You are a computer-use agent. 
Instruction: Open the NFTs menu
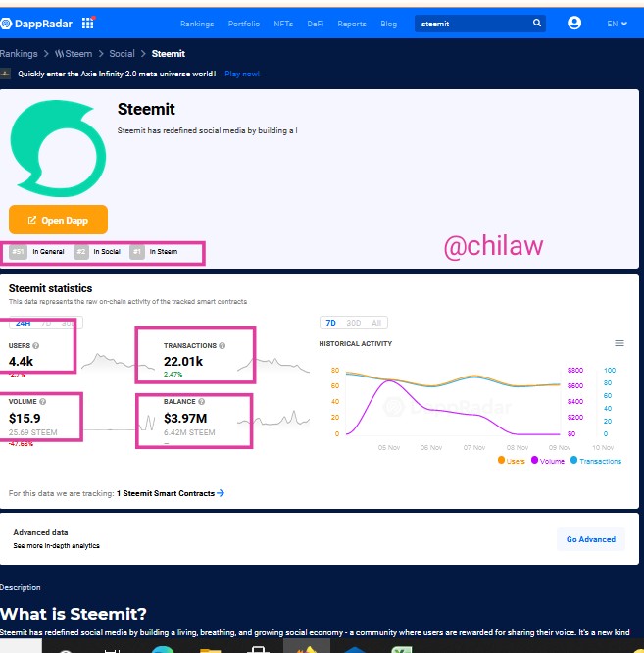tap(283, 24)
